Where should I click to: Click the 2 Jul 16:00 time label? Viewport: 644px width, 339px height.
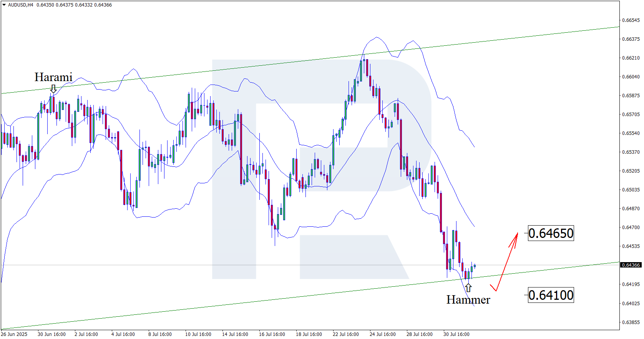86,334
